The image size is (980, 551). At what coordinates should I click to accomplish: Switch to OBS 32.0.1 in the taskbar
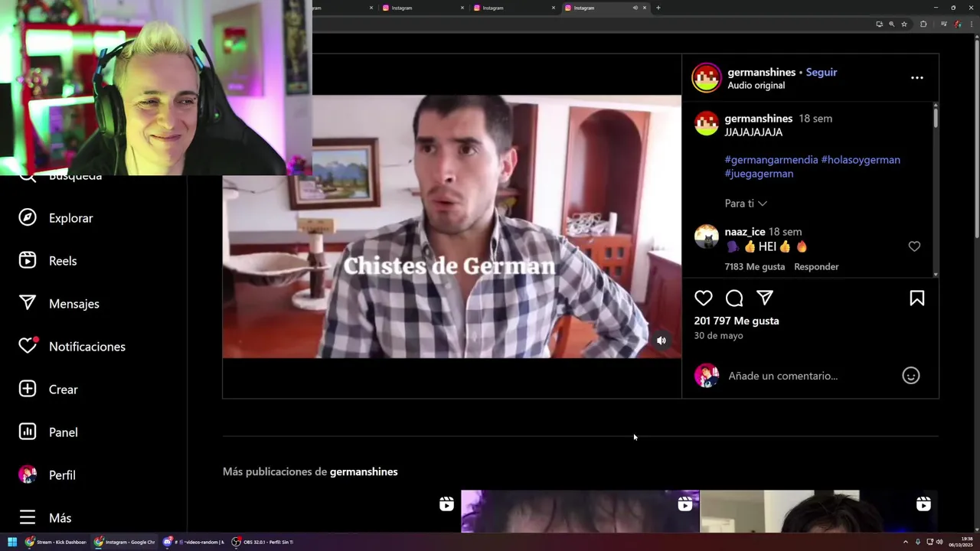pos(263,542)
